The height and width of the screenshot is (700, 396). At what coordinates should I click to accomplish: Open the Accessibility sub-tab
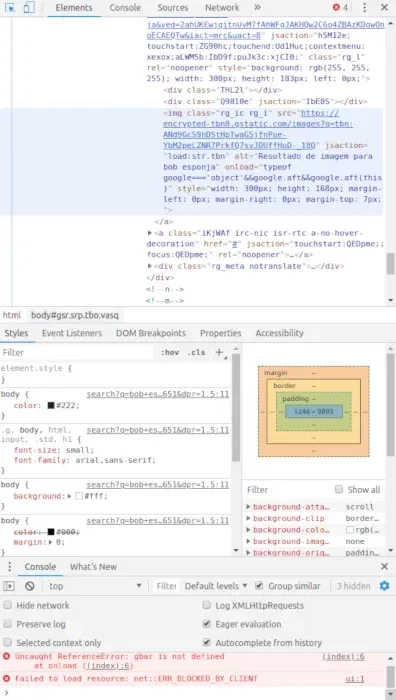point(279,333)
